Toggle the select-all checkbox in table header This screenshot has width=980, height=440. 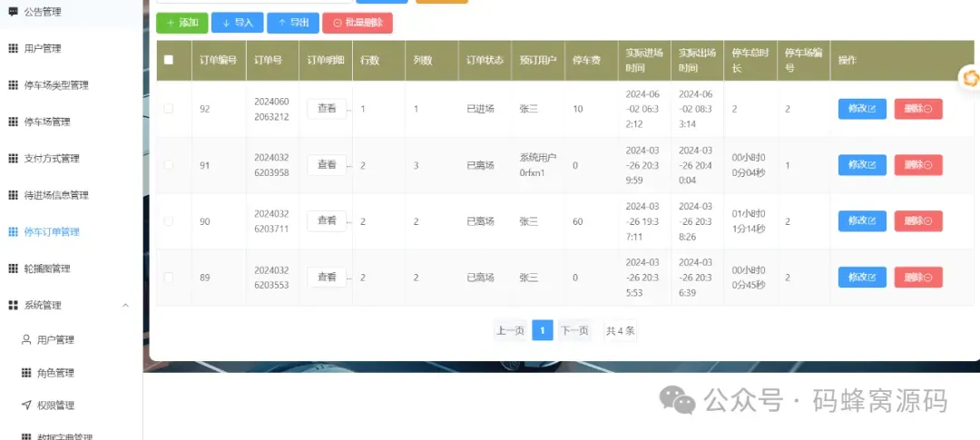click(168, 60)
